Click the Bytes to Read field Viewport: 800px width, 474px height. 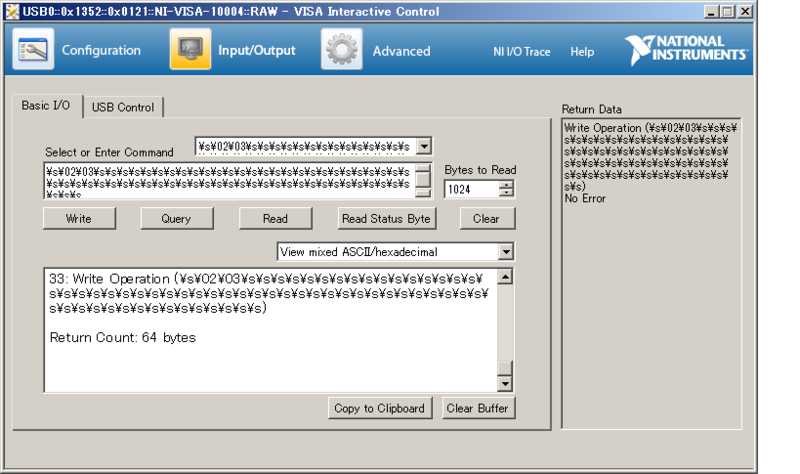pyautogui.click(x=472, y=189)
